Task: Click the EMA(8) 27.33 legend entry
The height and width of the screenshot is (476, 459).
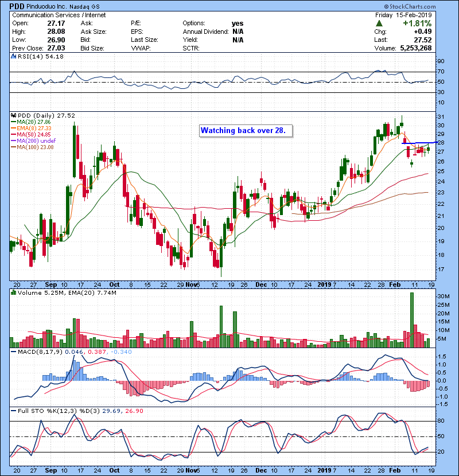Action: point(31,128)
